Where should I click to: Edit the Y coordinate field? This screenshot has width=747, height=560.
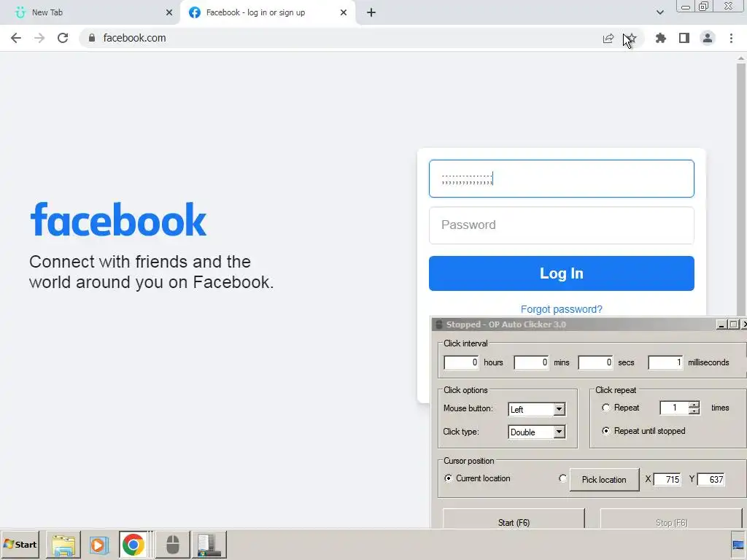coord(711,480)
